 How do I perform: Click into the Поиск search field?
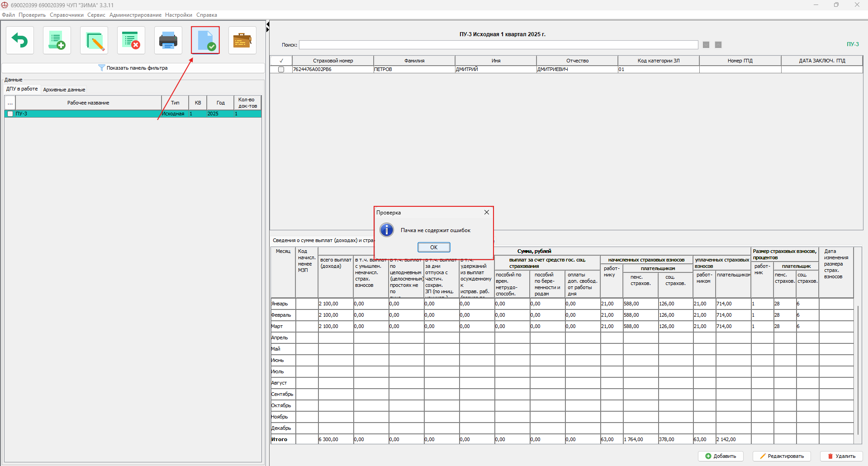click(498, 45)
